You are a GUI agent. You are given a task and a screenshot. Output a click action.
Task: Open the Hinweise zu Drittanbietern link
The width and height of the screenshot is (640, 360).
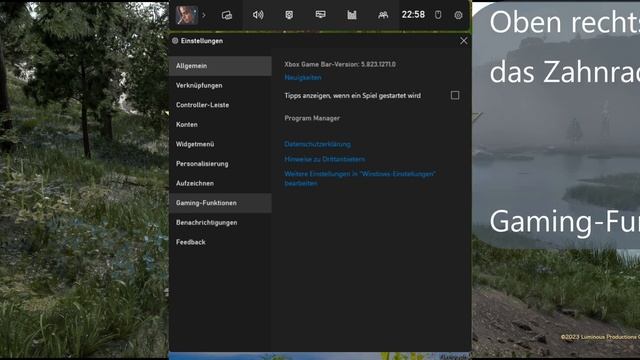point(324,159)
